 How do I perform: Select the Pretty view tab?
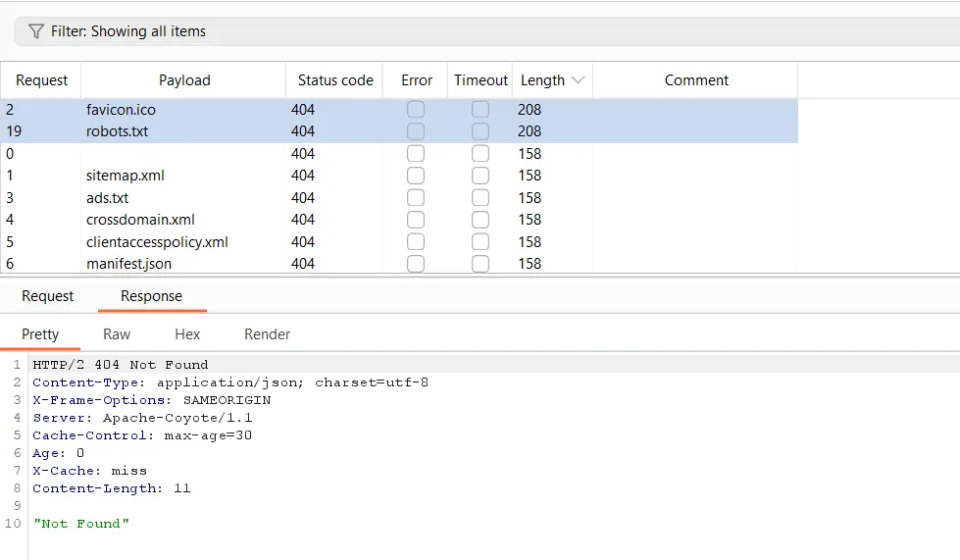(40, 334)
